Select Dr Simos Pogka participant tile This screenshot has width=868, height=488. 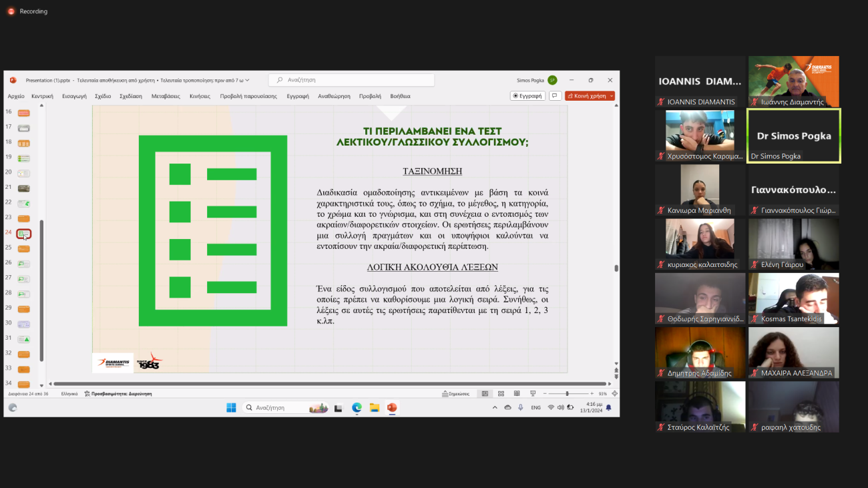794,136
